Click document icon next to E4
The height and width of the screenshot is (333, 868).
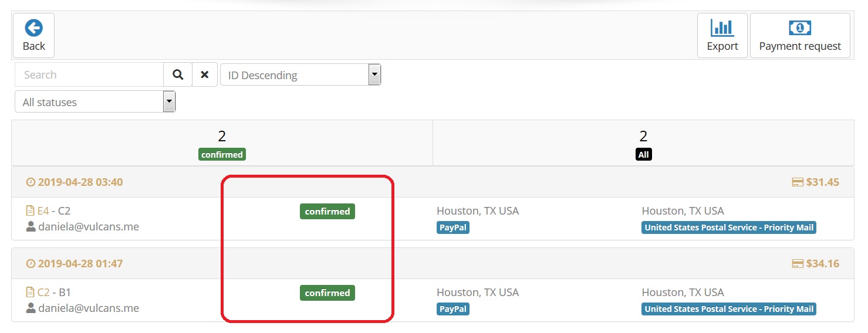[x=31, y=211]
